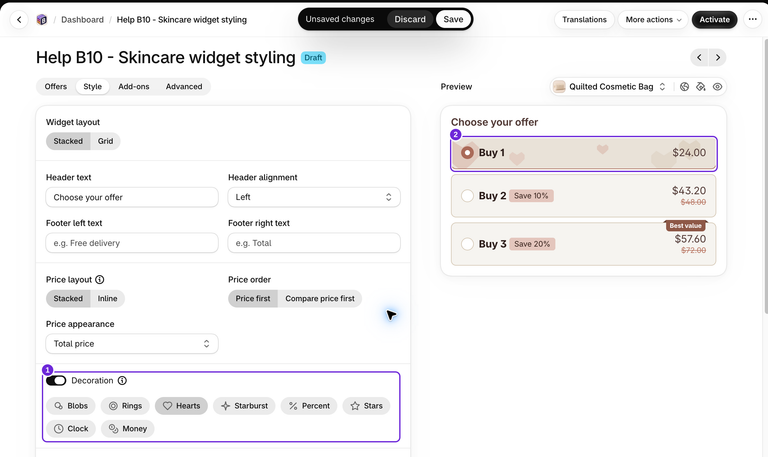Choose the Blobs decoration
Screen dimensions: 768x457
click(x=71, y=406)
